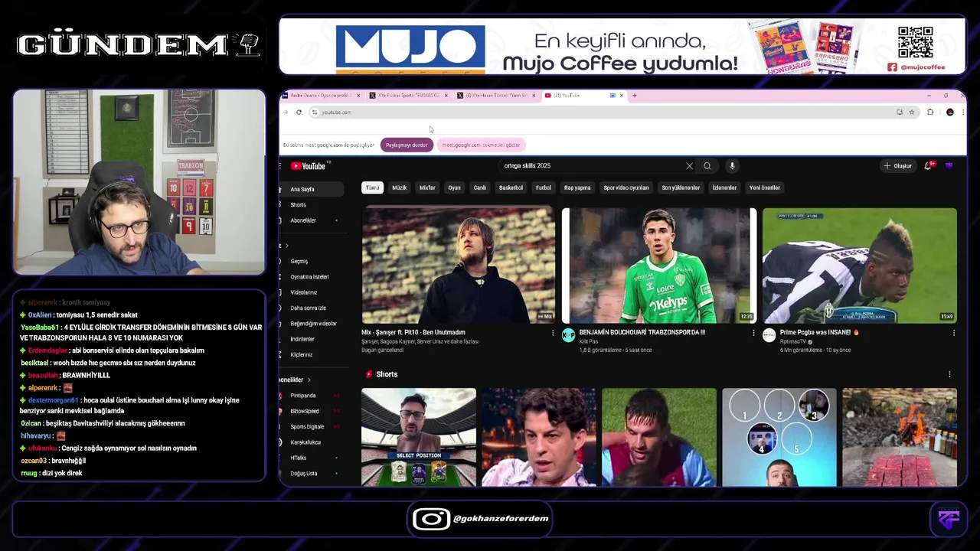Screen dimensions: 980x551
Task: Open Shorts shelf more options
Action: click(x=949, y=374)
